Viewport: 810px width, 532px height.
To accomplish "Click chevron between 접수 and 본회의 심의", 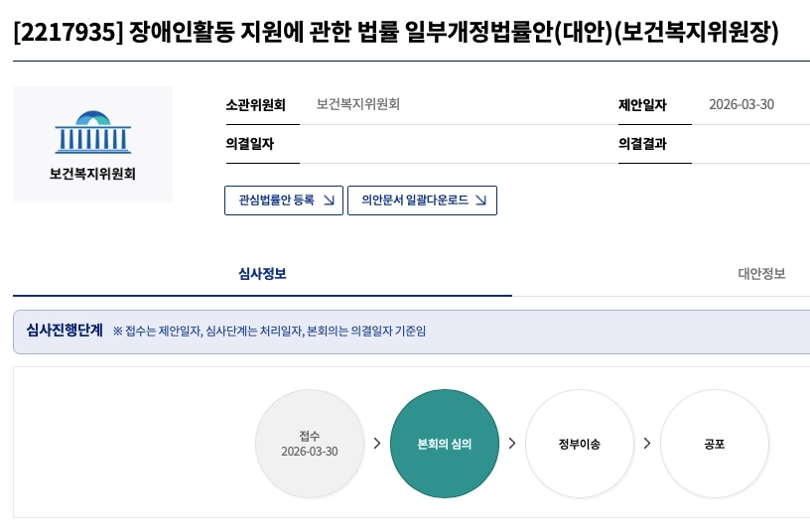I will point(377,443).
